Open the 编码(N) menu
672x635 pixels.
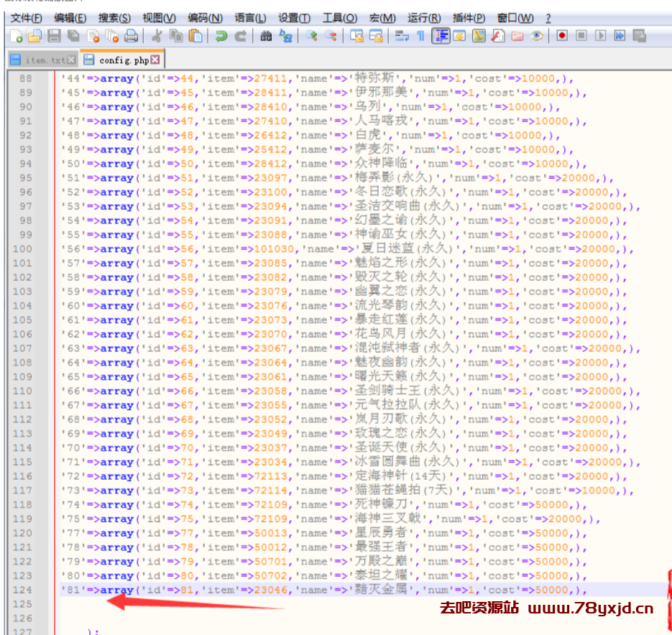(206, 18)
